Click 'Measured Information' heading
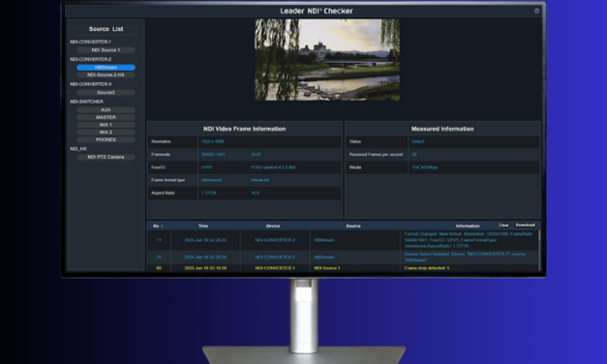 click(x=442, y=129)
